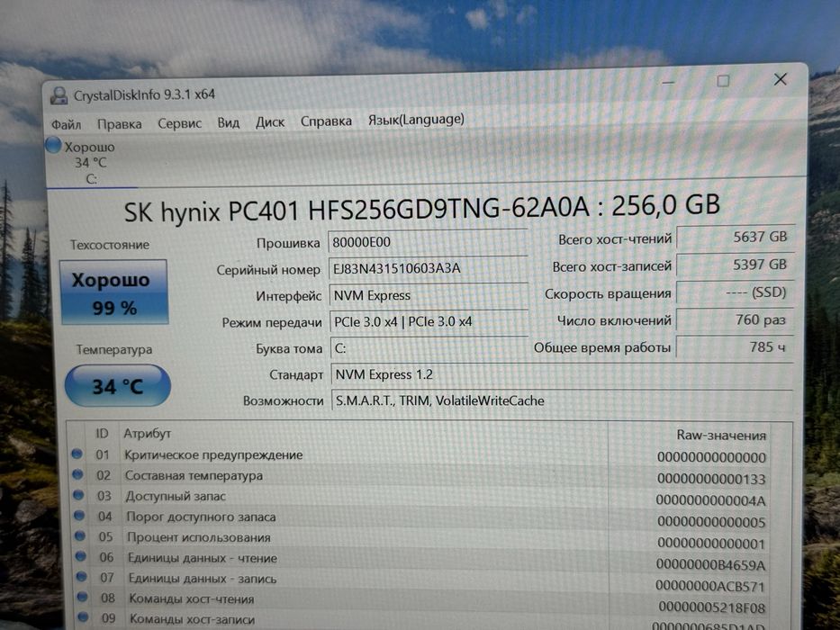Click the Температура label
840x630 pixels.
click(x=114, y=349)
